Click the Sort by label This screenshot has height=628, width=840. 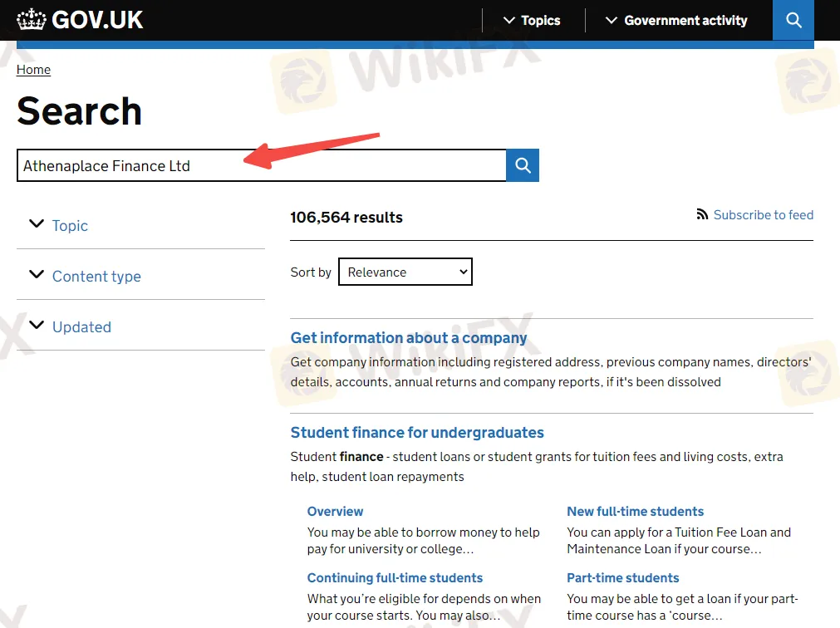tap(311, 272)
